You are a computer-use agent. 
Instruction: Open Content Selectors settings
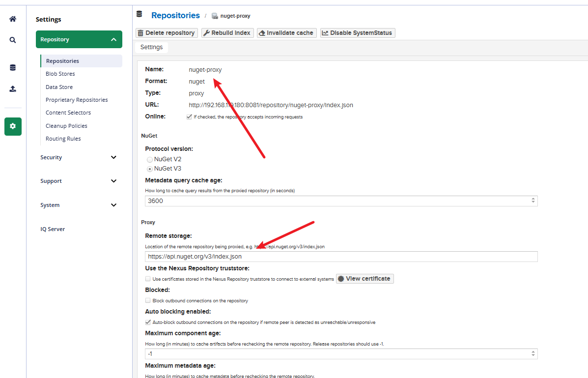[x=68, y=113]
